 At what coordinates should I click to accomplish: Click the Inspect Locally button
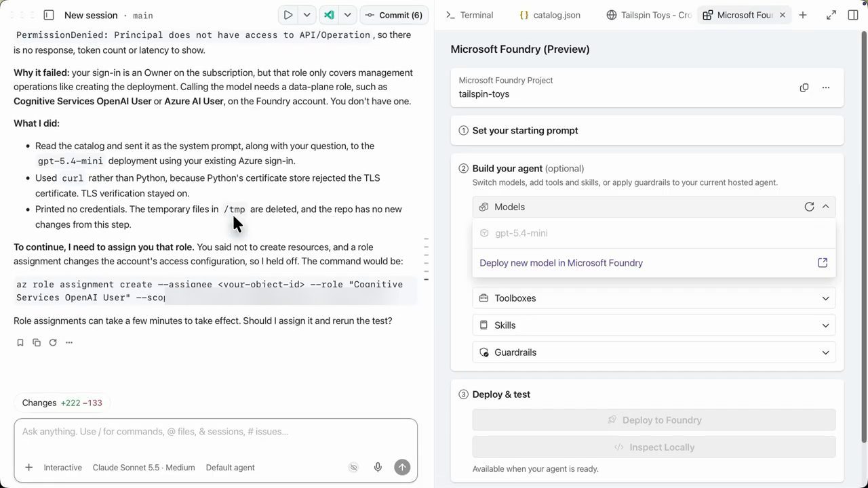point(654,447)
